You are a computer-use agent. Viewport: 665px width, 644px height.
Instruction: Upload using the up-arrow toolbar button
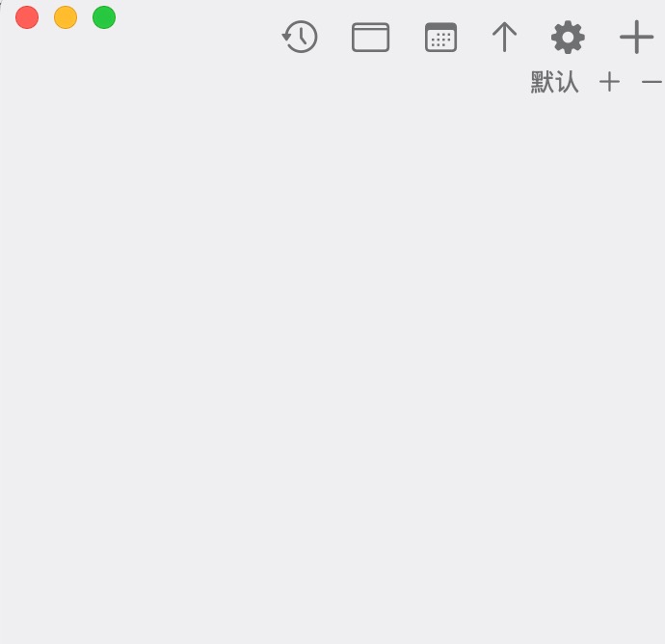tap(504, 37)
